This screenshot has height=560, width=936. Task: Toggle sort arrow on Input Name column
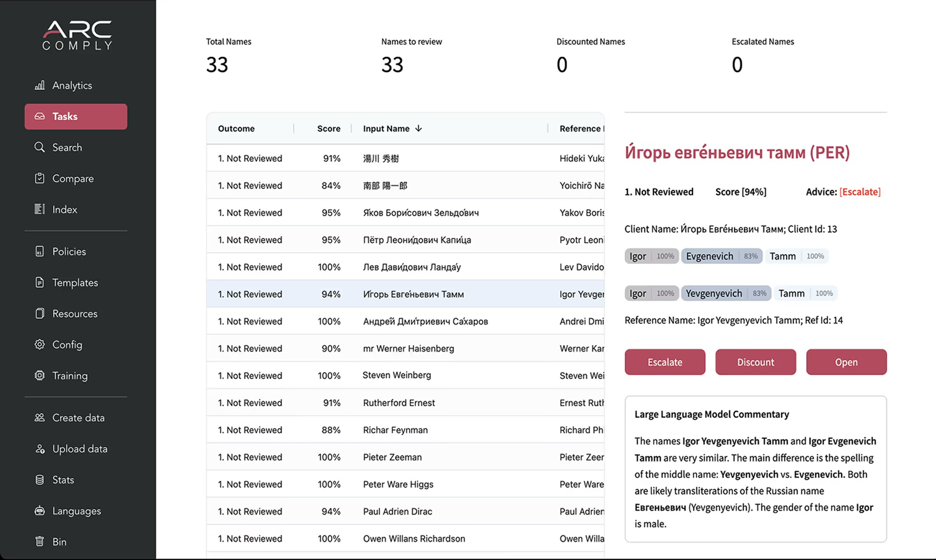click(x=418, y=129)
